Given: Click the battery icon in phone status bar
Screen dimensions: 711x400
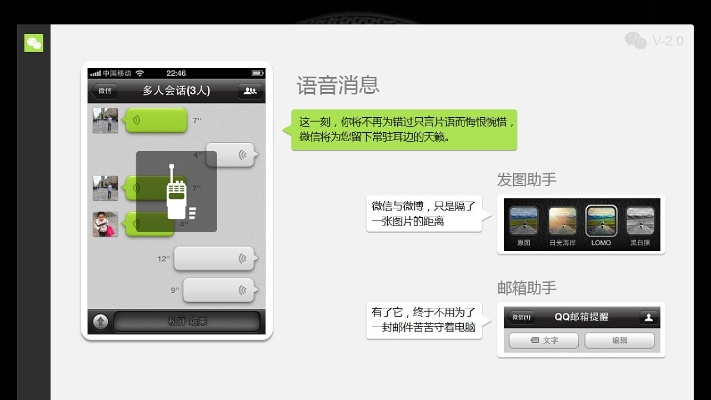Looking at the screenshot, I should point(258,73).
